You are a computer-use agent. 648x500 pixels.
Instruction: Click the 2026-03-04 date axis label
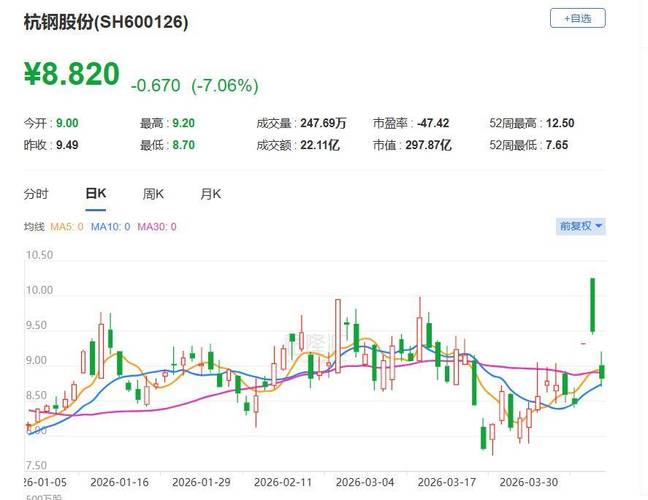click(x=365, y=482)
